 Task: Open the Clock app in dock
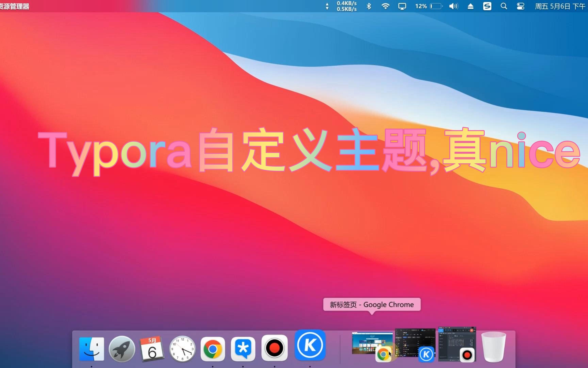pyautogui.click(x=183, y=349)
